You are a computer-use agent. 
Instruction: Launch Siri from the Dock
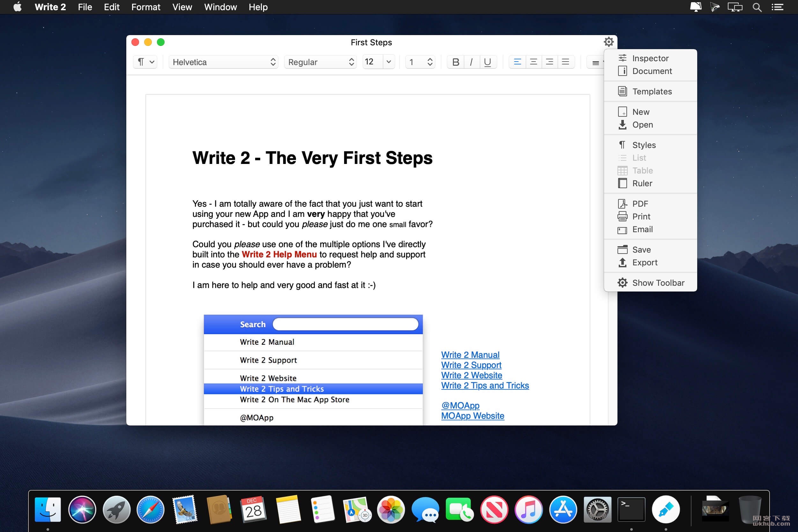click(x=82, y=510)
